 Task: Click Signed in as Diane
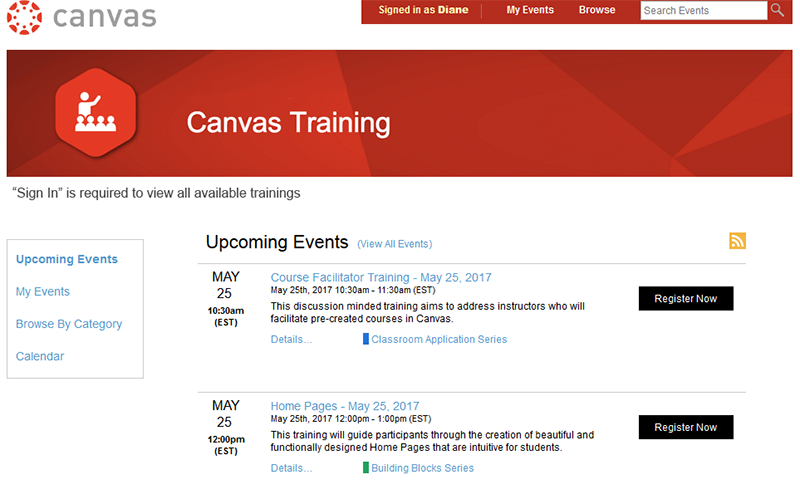[x=423, y=10]
